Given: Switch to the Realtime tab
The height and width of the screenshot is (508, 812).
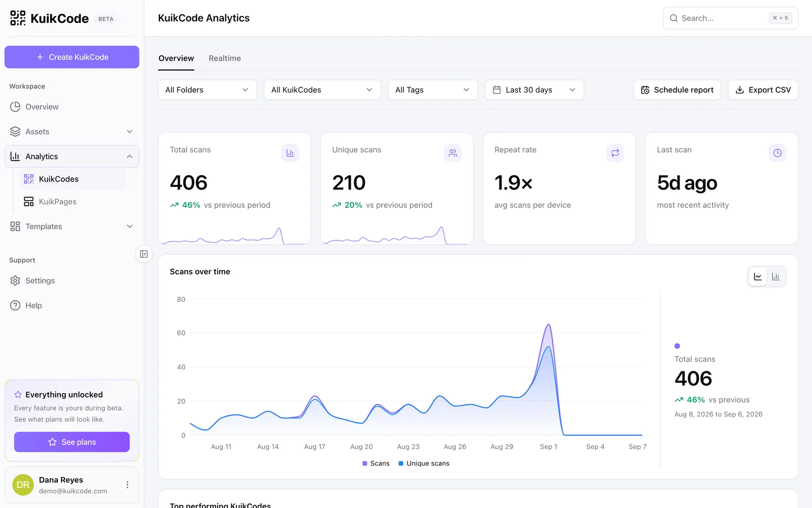Looking at the screenshot, I should (225, 58).
